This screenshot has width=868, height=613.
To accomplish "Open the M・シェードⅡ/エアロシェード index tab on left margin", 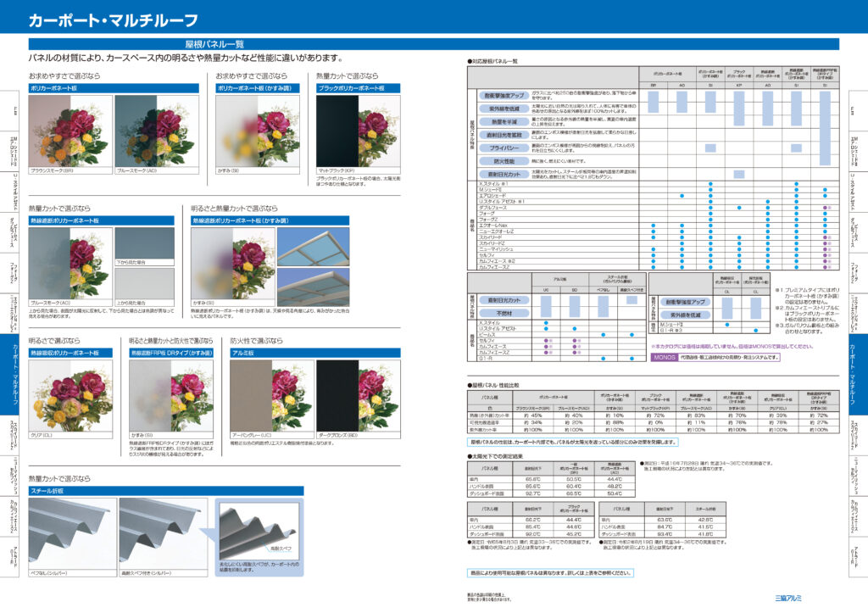I will [9, 151].
